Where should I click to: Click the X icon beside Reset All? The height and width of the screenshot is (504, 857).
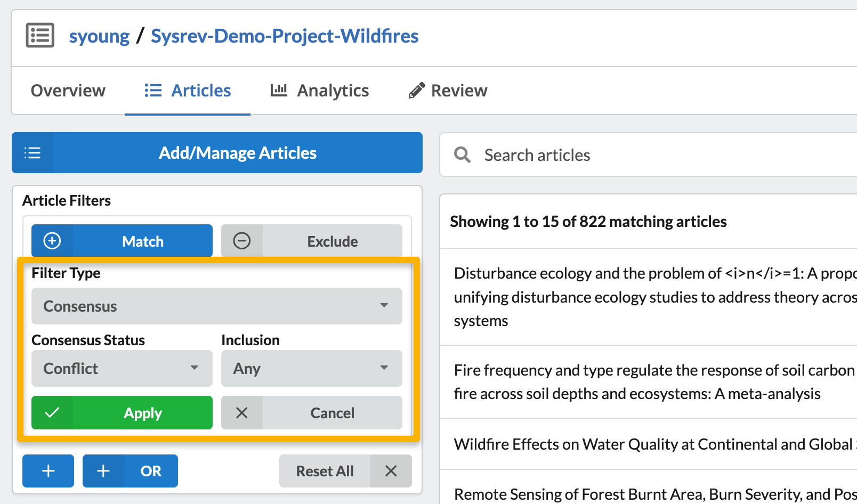coord(391,471)
